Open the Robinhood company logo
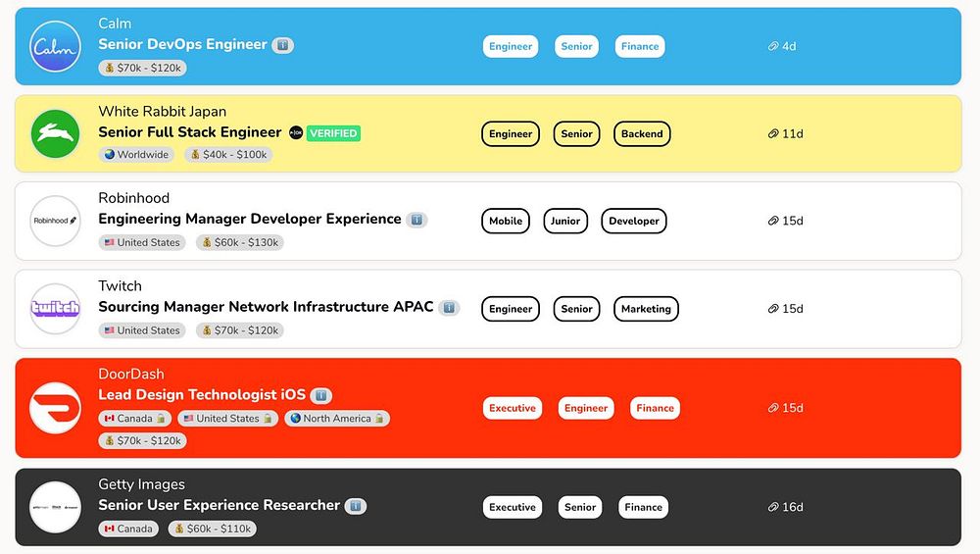980x554 pixels. pyautogui.click(x=55, y=221)
